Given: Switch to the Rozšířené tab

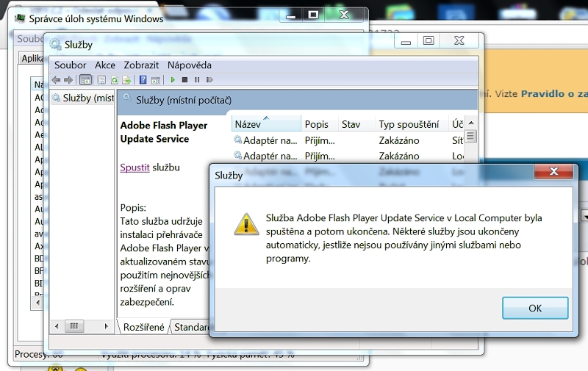Looking at the screenshot, I should (x=143, y=327).
